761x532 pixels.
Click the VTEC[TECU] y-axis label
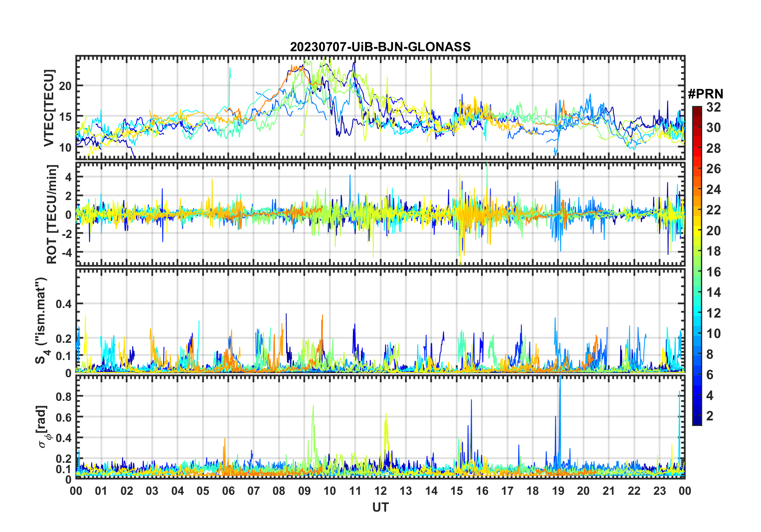click(49, 108)
